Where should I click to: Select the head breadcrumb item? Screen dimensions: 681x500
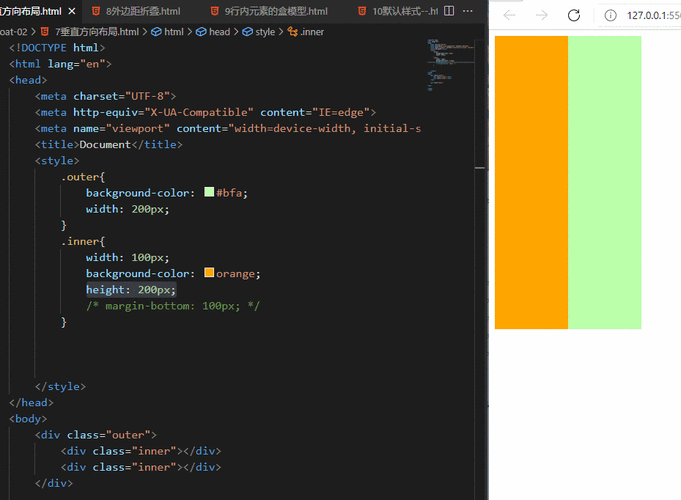[219, 32]
